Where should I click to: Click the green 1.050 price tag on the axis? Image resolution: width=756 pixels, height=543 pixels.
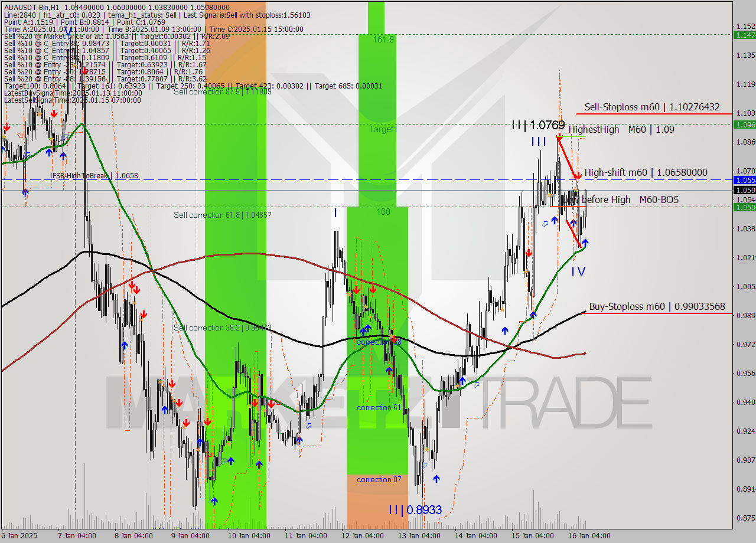point(744,207)
